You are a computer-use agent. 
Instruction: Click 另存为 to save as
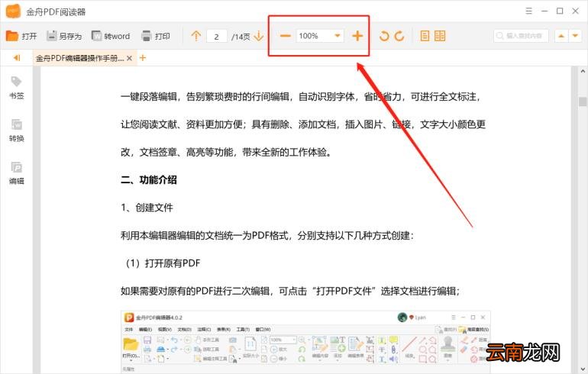click(x=63, y=36)
